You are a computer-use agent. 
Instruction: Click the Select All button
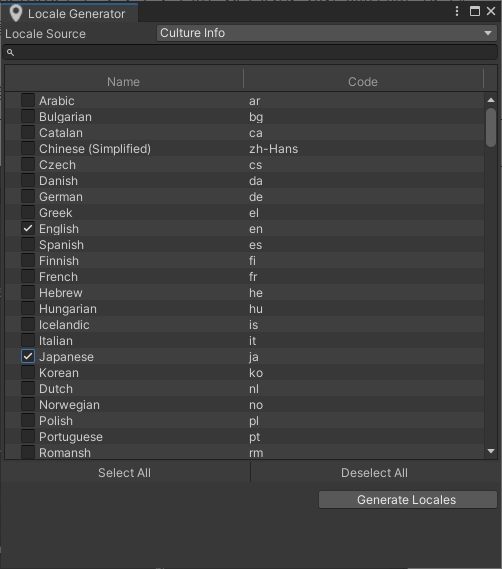click(125, 473)
